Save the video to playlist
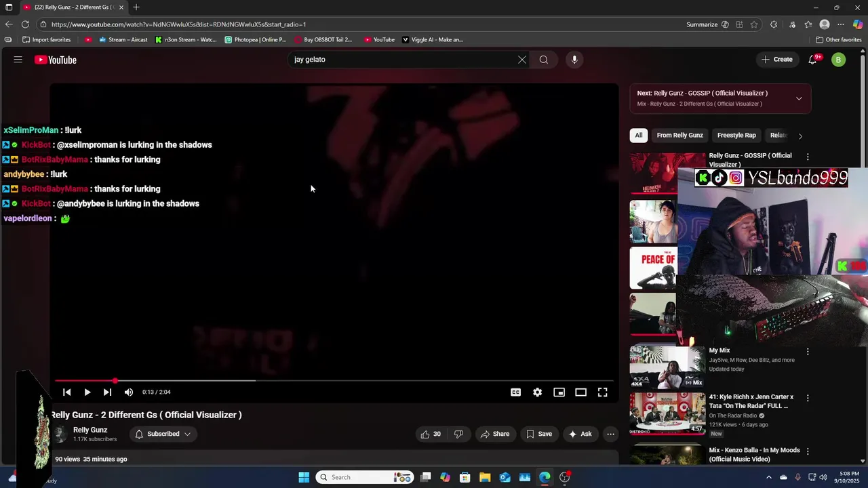 point(539,434)
